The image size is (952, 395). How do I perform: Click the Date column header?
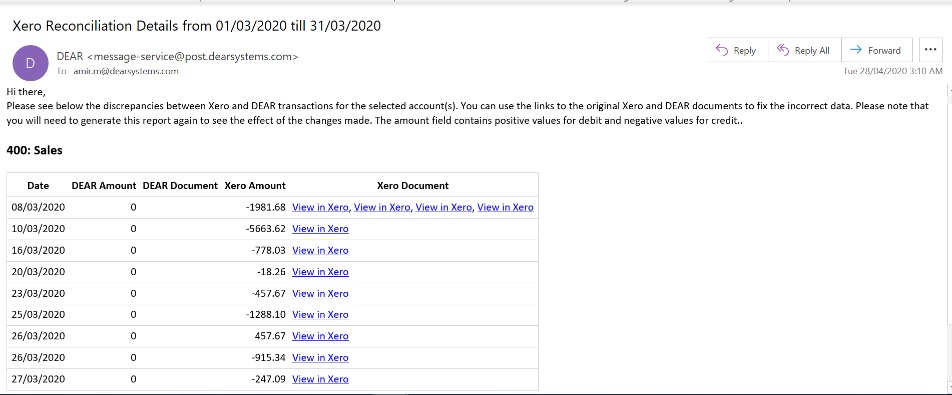38,186
